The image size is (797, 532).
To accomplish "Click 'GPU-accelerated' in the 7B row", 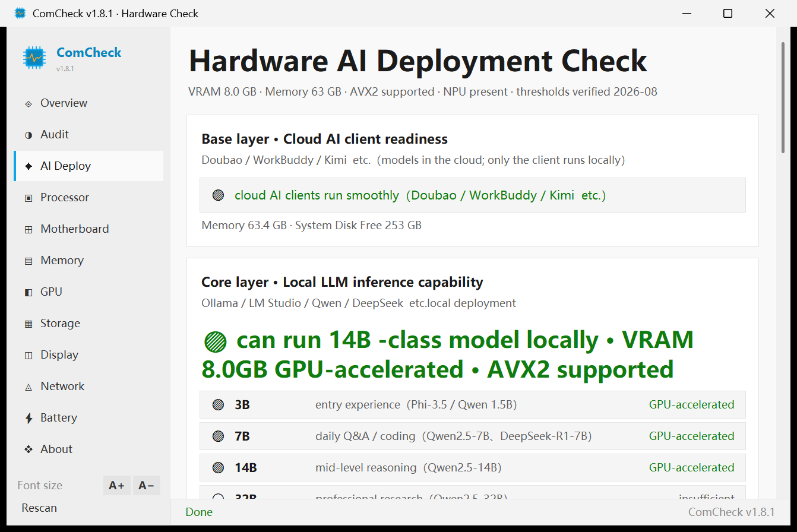I will click(x=692, y=436).
